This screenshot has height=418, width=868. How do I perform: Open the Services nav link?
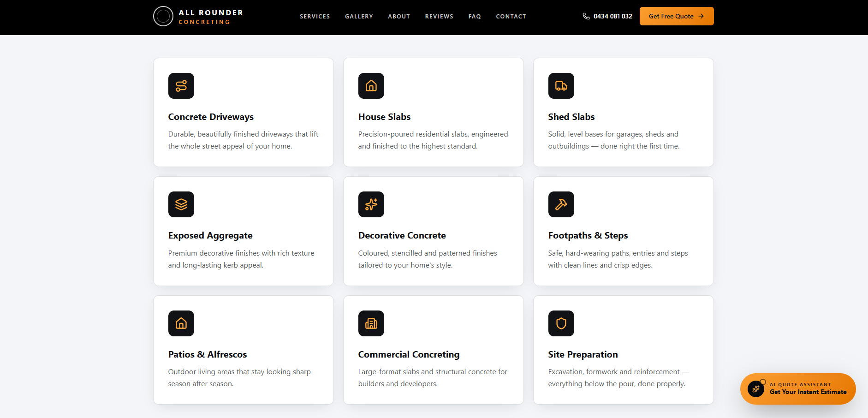click(x=315, y=16)
